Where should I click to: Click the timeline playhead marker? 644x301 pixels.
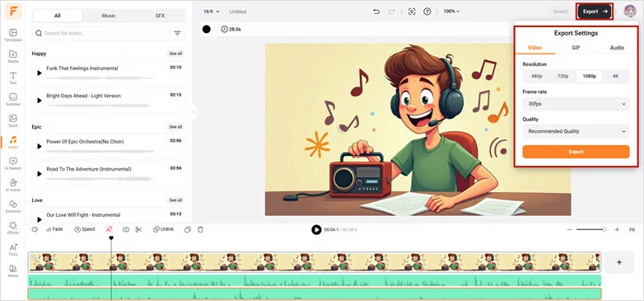[x=111, y=238]
